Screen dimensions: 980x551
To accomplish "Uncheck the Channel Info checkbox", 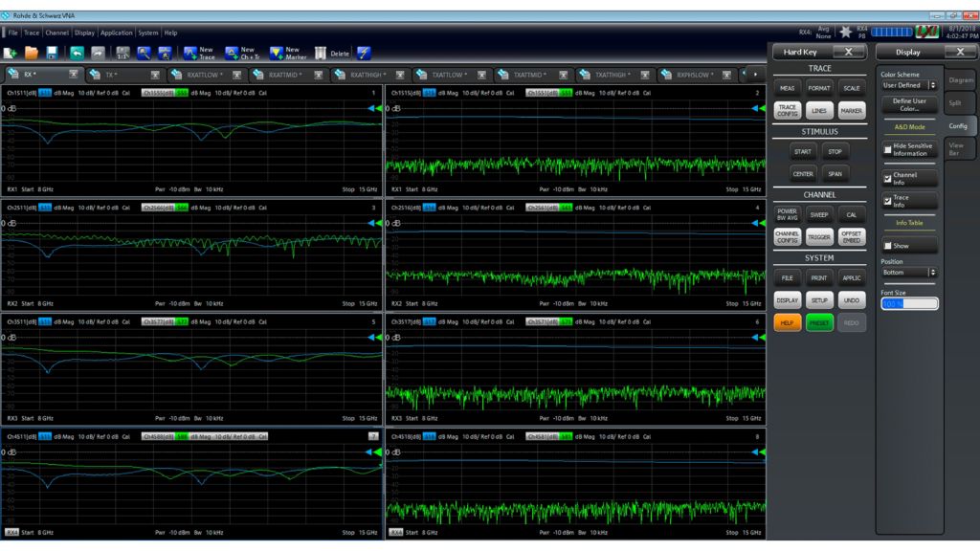I will pyautogui.click(x=888, y=178).
